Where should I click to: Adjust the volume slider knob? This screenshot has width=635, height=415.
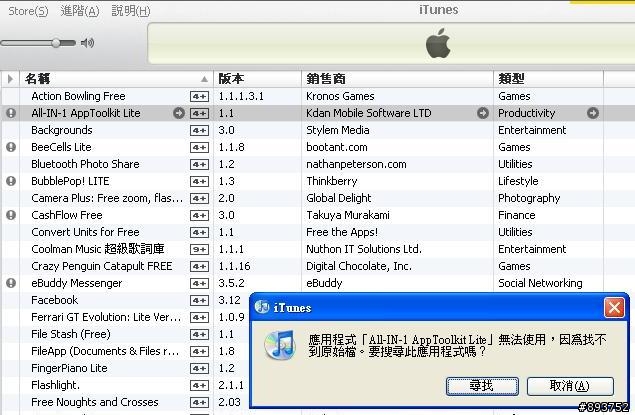(56, 43)
